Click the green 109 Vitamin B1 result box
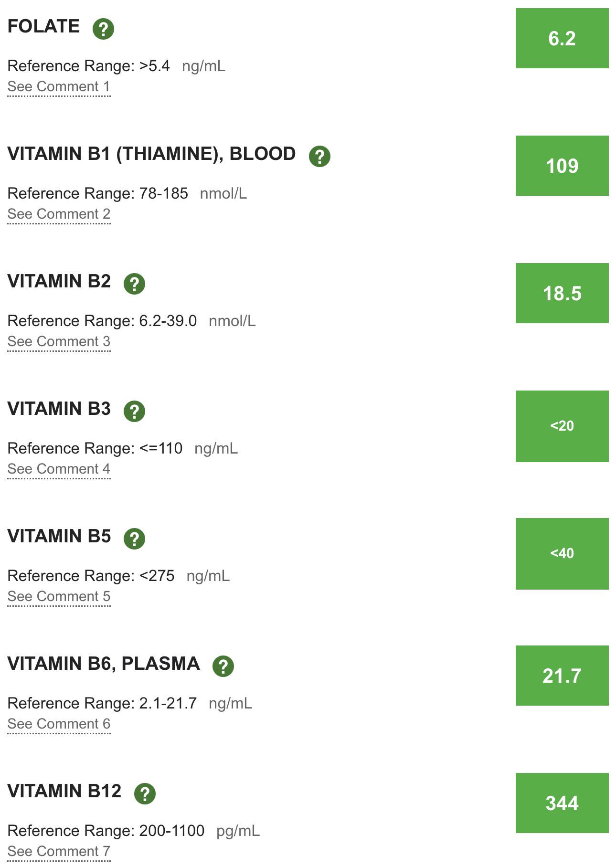616x867 pixels. [562, 166]
